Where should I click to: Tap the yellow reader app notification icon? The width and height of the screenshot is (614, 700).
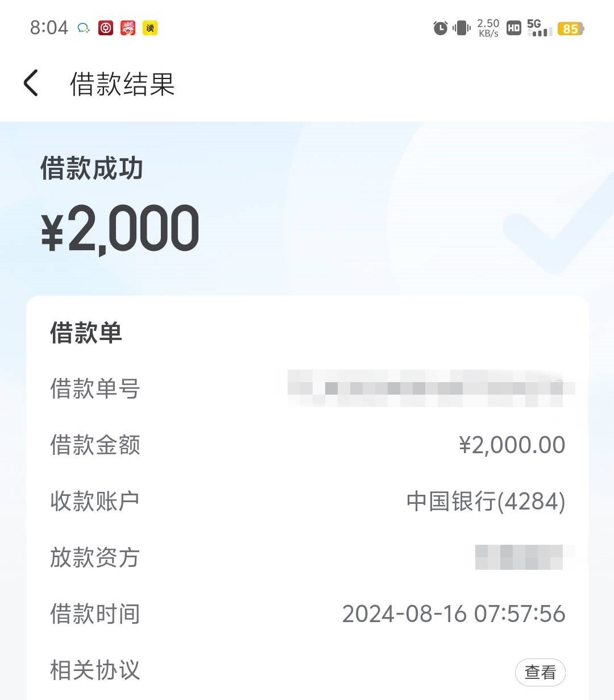coord(150,28)
